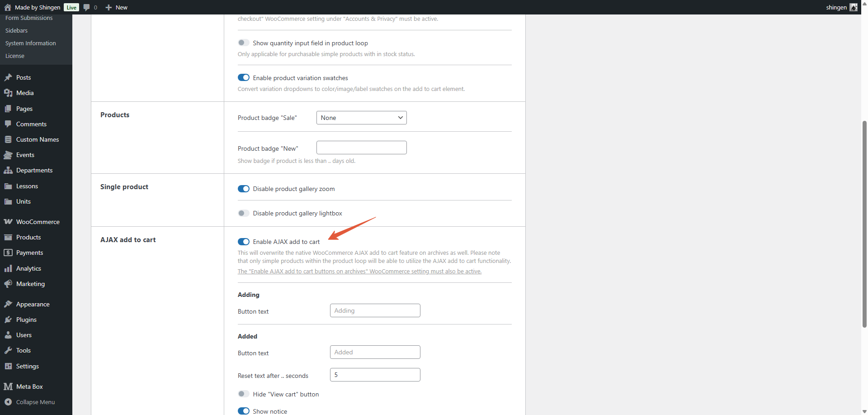Open the New content menu in admin bar
The height and width of the screenshot is (415, 868).
point(117,7)
